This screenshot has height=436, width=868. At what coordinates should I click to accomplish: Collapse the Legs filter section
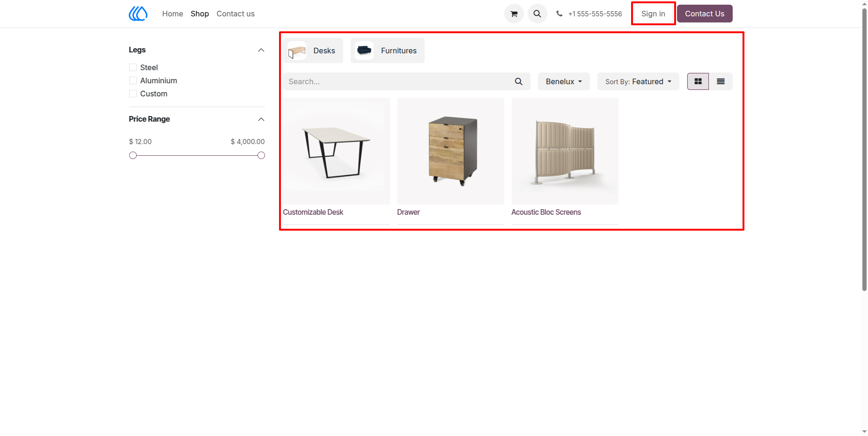tap(261, 50)
